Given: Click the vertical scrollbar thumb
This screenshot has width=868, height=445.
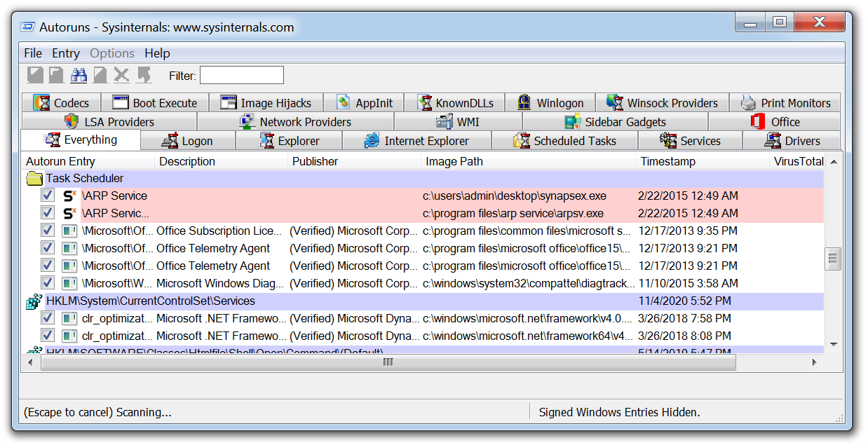Looking at the screenshot, I should tap(834, 259).
